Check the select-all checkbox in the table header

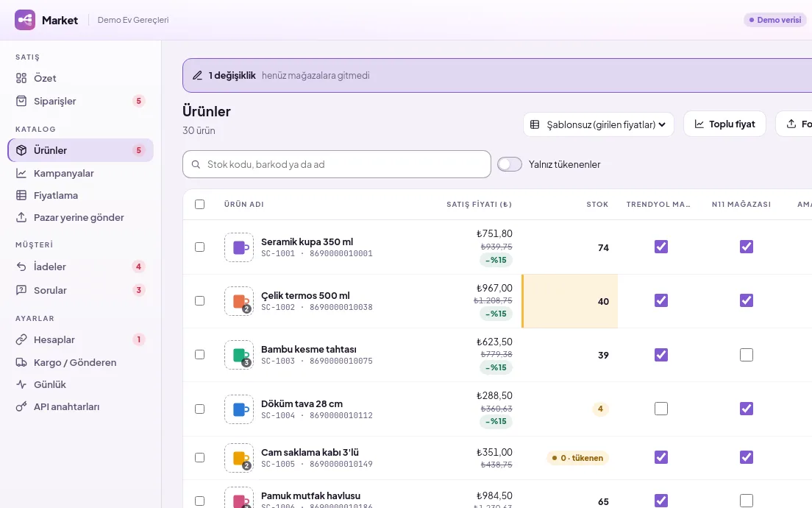tap(199, 204)
